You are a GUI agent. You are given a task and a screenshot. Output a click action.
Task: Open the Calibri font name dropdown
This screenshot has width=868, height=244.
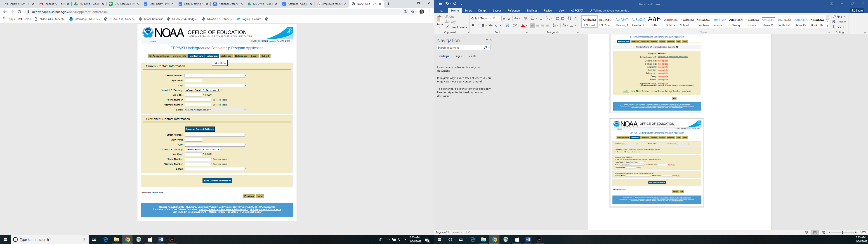point(490,19)
